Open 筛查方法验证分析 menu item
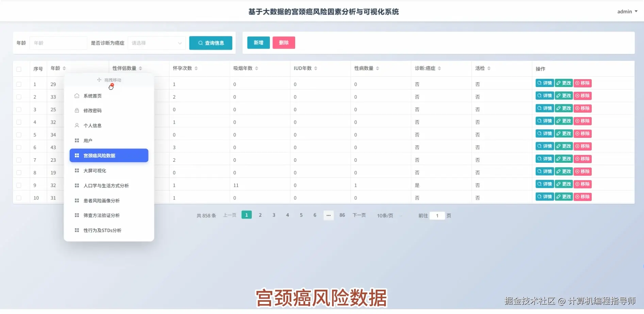Screen dimensions: 644x314 [109, 215]
